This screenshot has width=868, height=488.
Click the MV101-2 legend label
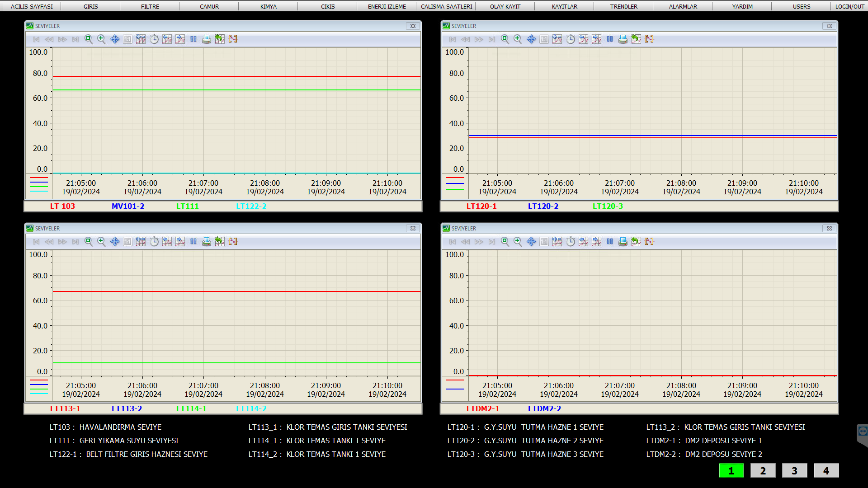(x=128, y=206)
